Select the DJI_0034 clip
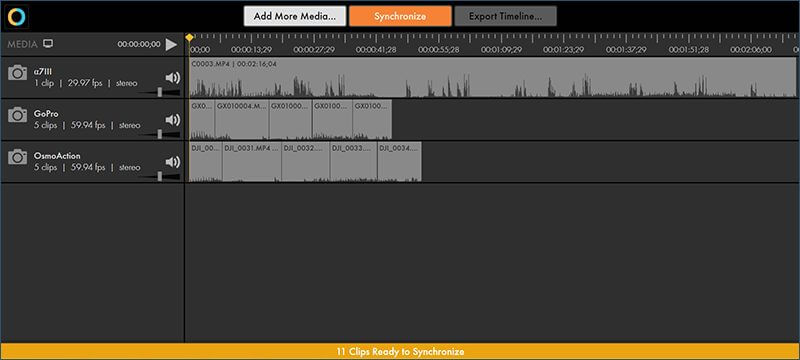 [399, 161]
